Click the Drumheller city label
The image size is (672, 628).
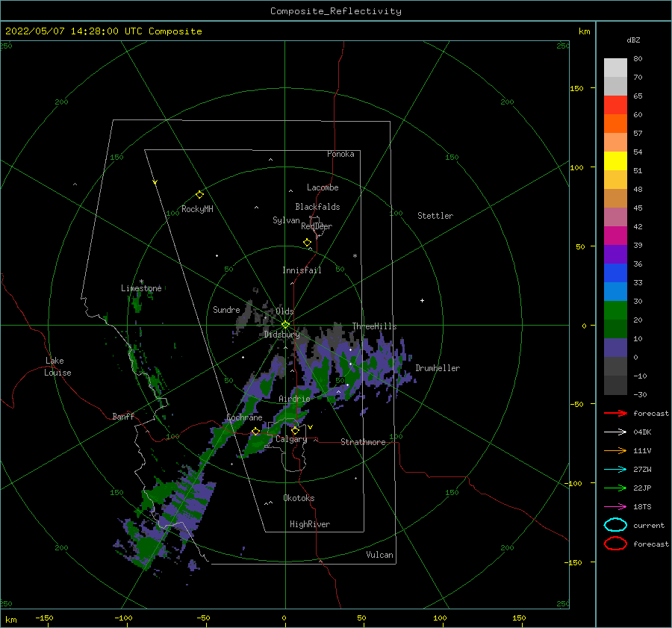tap(438, 368)
